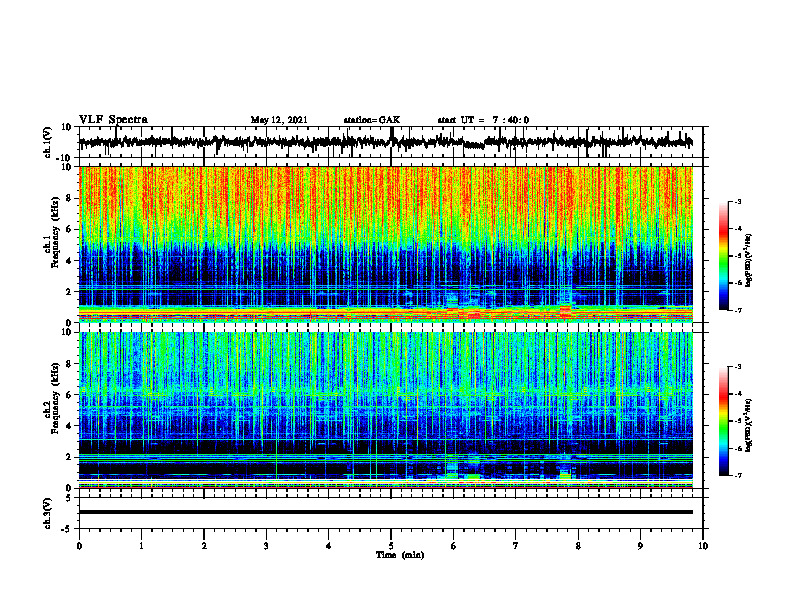The image size is (792, 612).
Task: Click time axis tick label "2"
Action: 204,546
